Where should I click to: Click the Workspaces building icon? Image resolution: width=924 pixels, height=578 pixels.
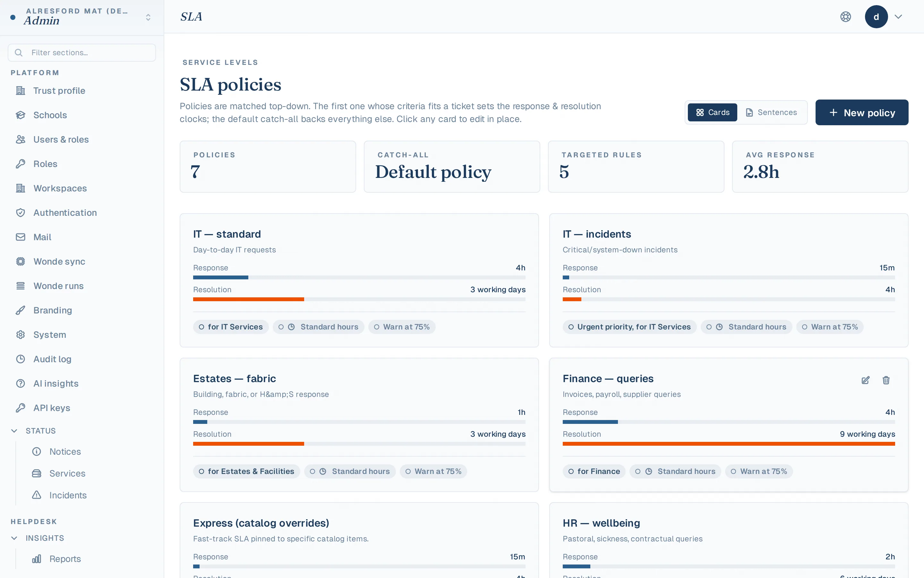(21, 188)
